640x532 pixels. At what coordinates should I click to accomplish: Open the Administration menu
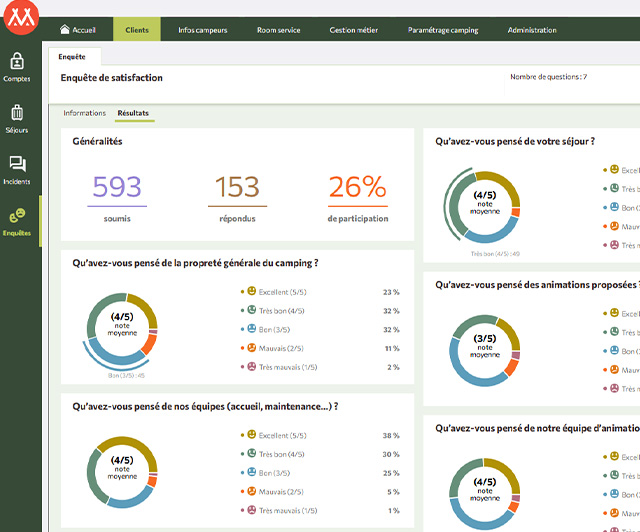[532, 30]
